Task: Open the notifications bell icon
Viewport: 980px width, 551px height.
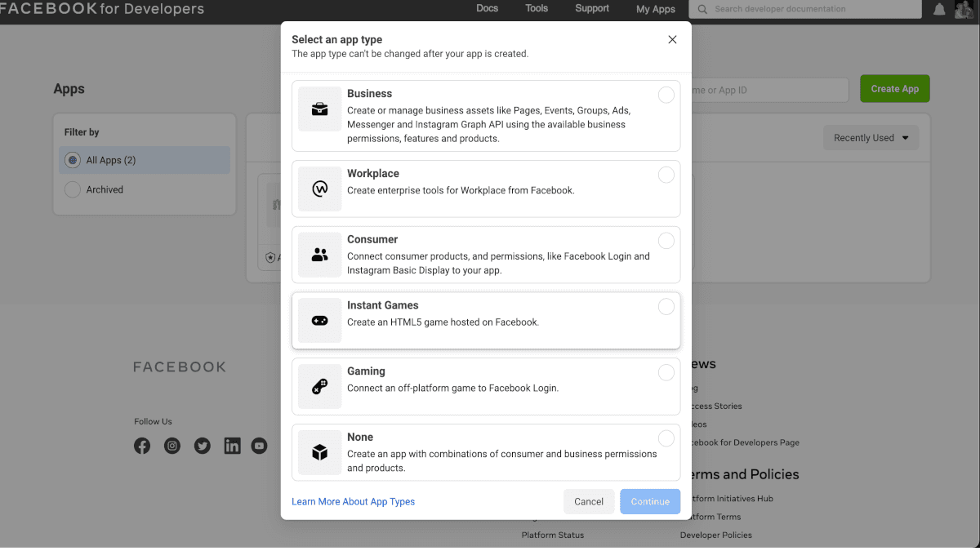Action: point(940,9)
